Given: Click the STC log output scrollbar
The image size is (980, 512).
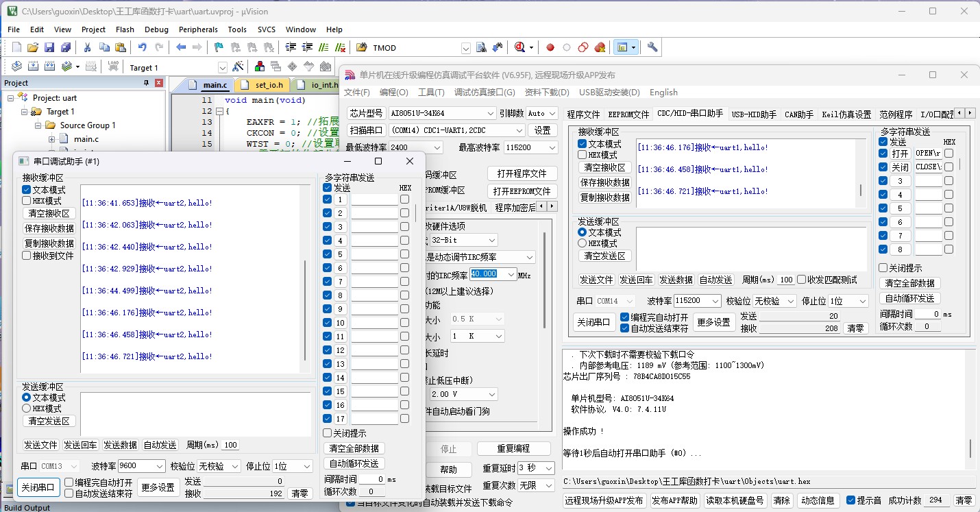Looking at the screenshot, I should tap(970, 449).
